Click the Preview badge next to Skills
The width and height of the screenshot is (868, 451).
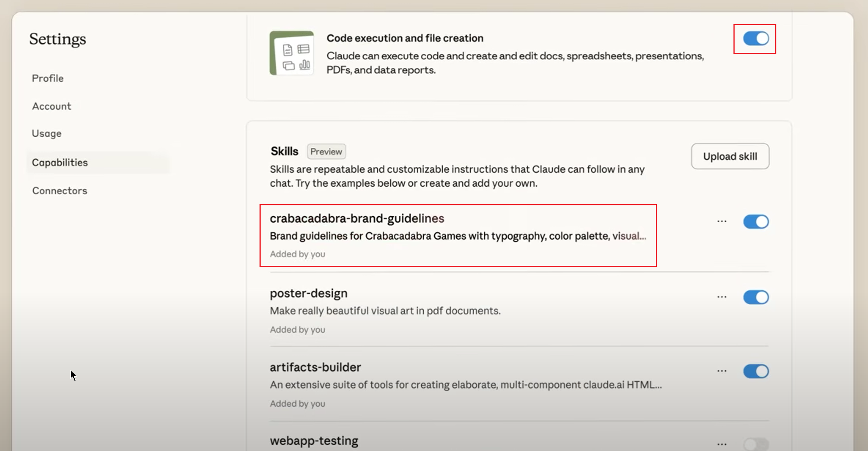[x=326, y=152]
